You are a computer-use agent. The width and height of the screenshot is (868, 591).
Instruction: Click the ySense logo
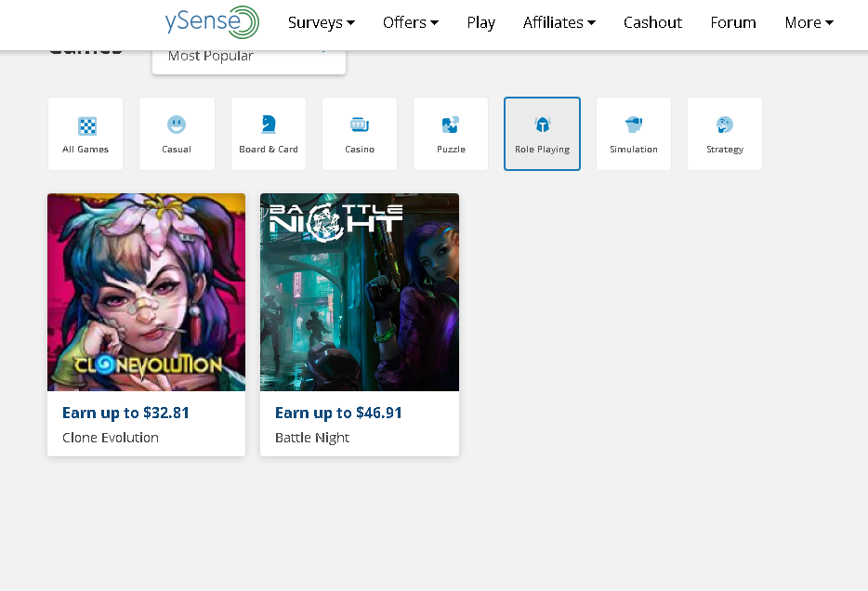pyautogui.click(x=212, y=22)
